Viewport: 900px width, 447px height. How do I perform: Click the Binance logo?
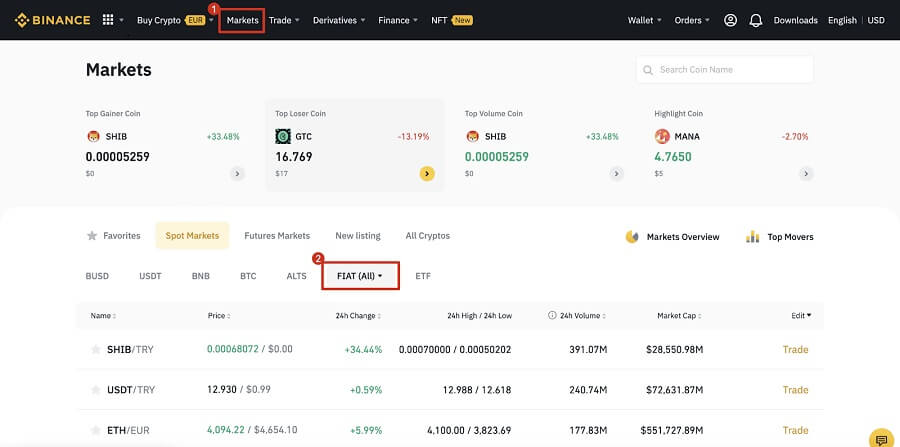(52, 20)
